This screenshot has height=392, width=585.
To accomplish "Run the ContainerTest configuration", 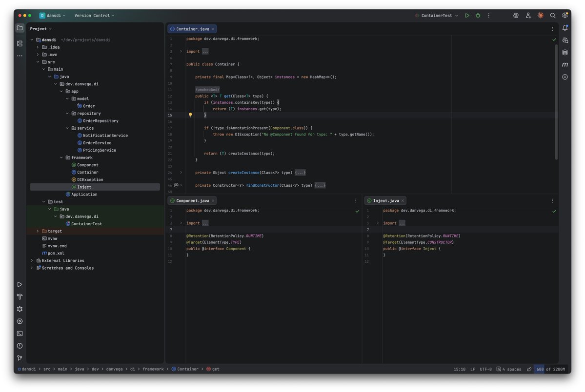I will click(x=467, y=16).
